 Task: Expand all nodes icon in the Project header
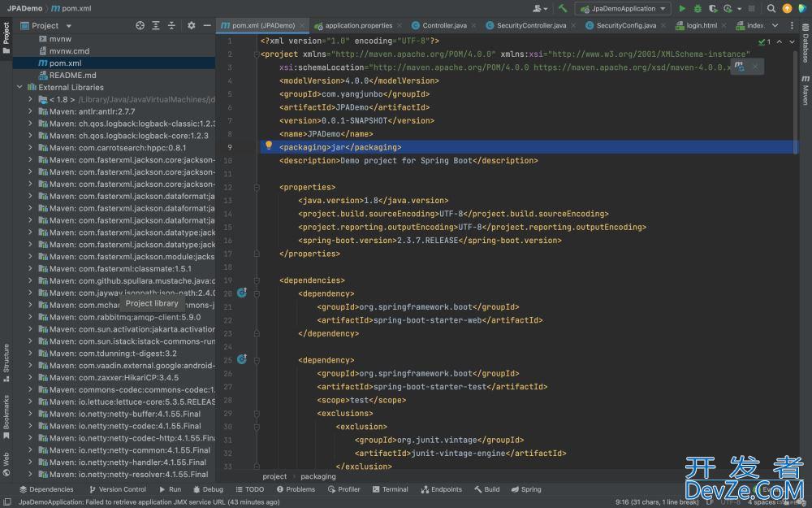155,25
